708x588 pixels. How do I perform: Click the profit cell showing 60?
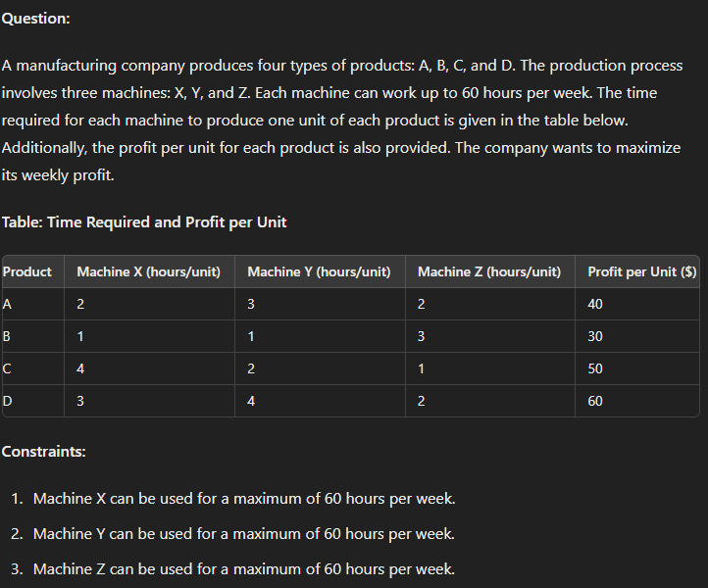(595, 401)
